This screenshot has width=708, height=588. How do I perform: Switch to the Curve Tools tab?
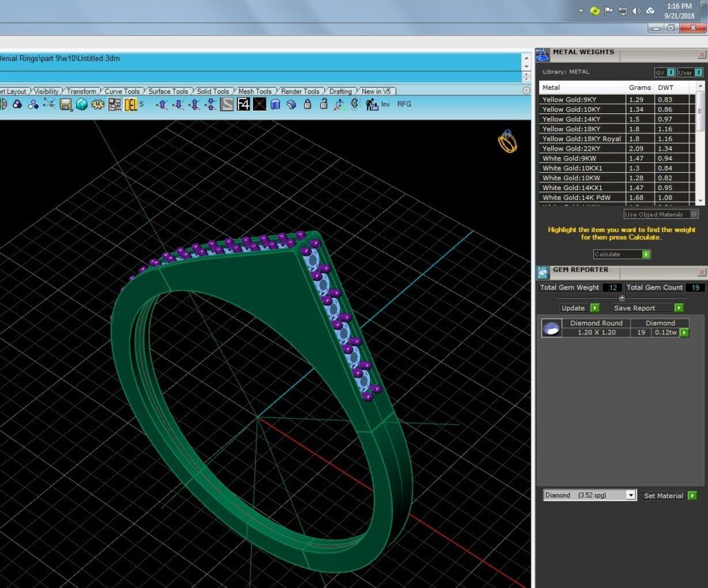coord(122,91)
